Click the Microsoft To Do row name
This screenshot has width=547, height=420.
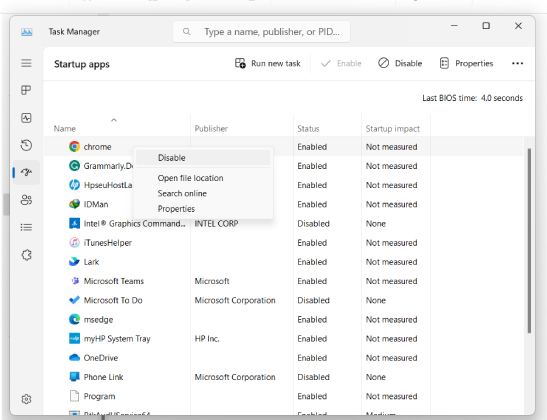113,300
